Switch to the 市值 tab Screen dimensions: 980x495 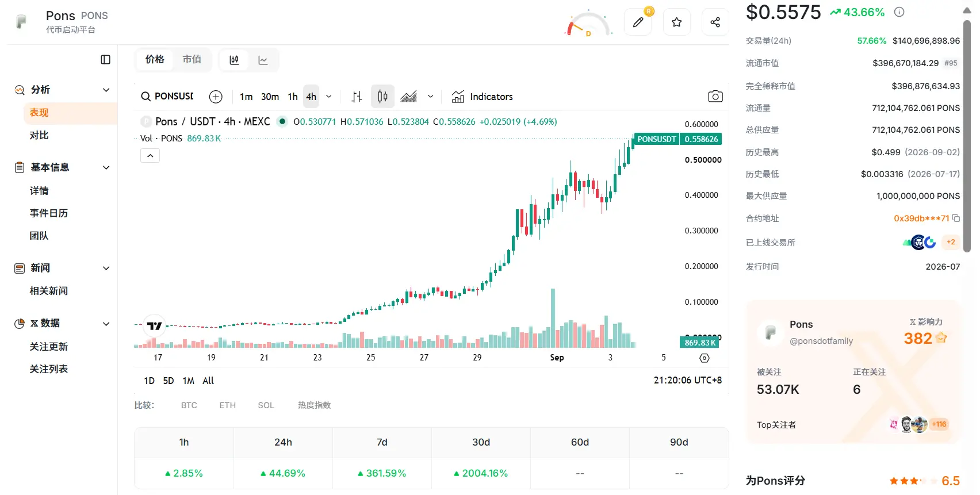[192, 59]
